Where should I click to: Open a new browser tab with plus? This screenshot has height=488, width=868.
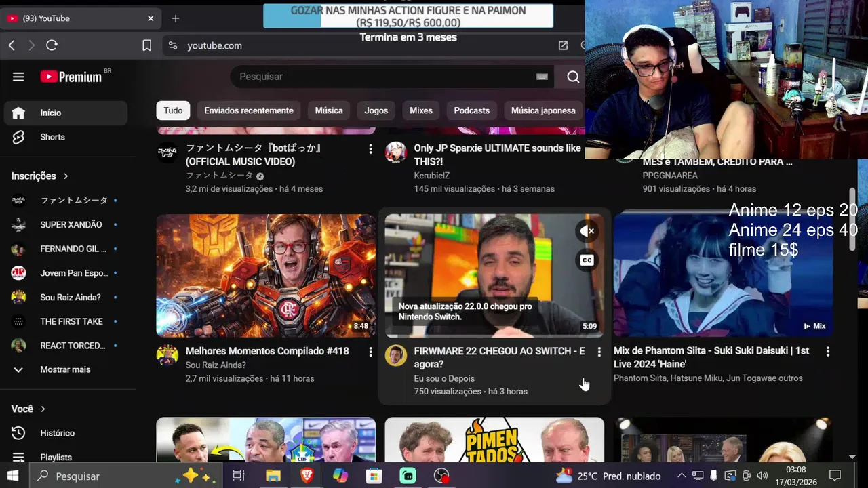coord(176,18)
